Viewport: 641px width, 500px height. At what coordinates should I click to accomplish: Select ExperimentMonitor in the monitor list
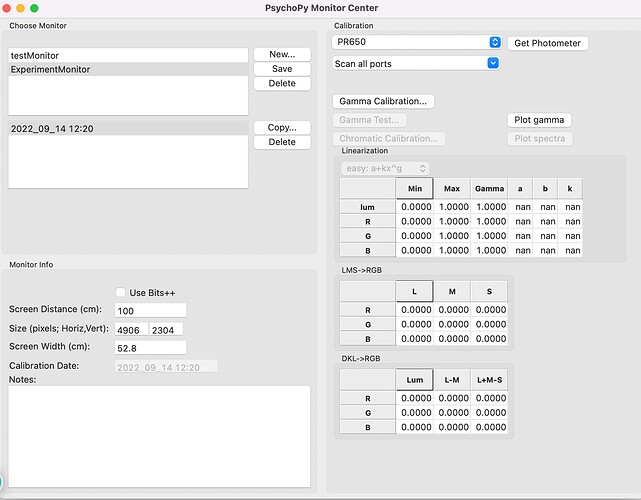click(x=128, y=70)
